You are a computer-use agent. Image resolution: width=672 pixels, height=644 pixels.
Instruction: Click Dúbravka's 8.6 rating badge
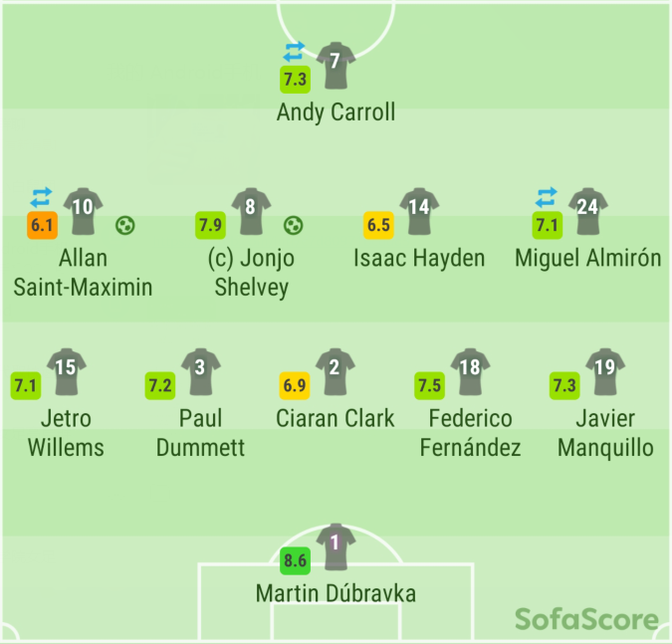point(296,560)
